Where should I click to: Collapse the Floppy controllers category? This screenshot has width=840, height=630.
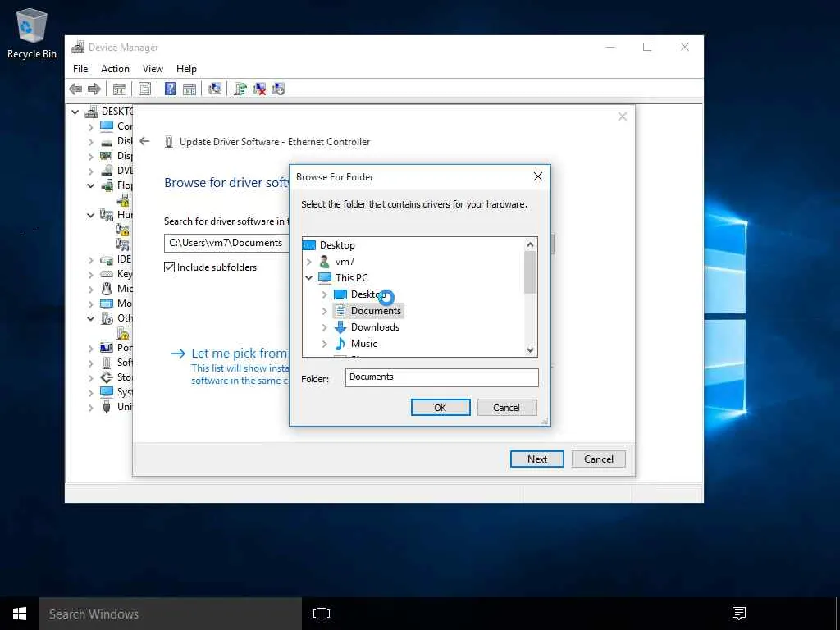[90, 186]
